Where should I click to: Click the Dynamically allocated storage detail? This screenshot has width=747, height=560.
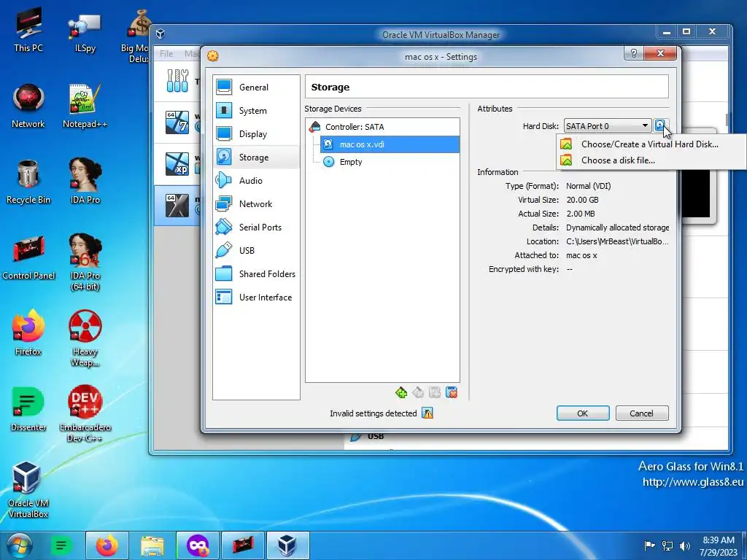[x=617, y=227]
